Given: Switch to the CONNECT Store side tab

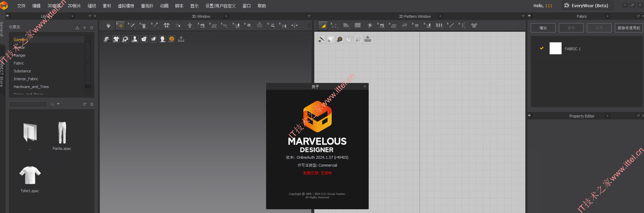Looking at the screenshot, I should [x=2, y=71].
